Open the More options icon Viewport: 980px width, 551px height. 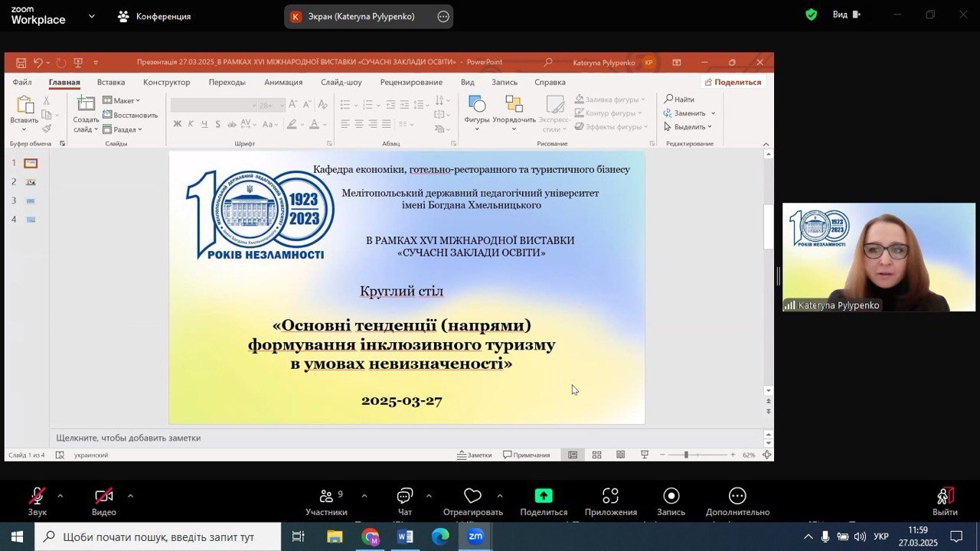tap(737, 497)
